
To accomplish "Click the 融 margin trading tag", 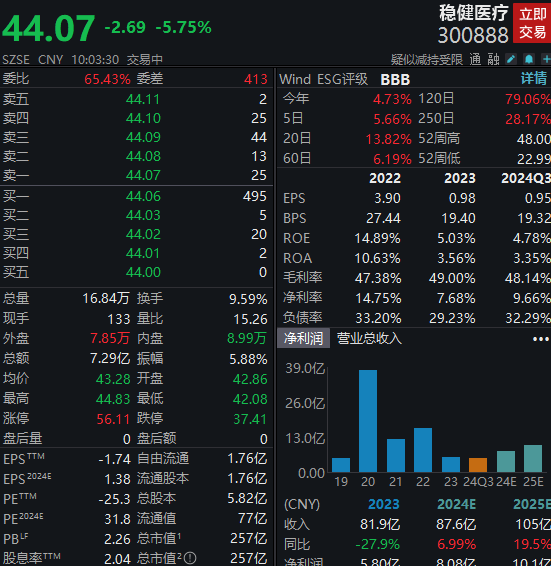I will [493, 59].
